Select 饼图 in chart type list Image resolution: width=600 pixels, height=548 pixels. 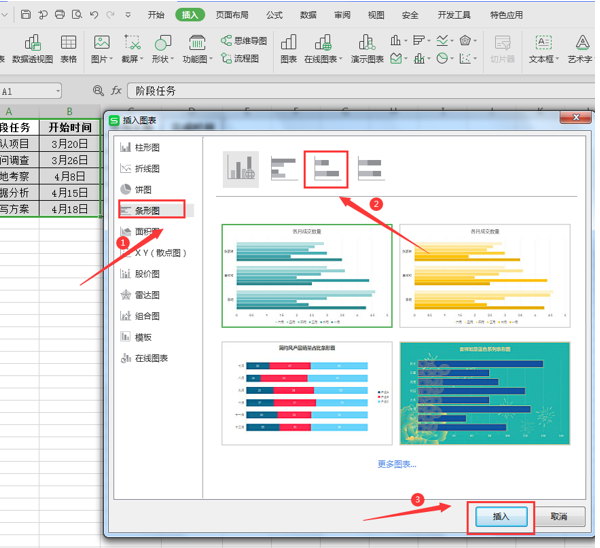pos(136,189)
